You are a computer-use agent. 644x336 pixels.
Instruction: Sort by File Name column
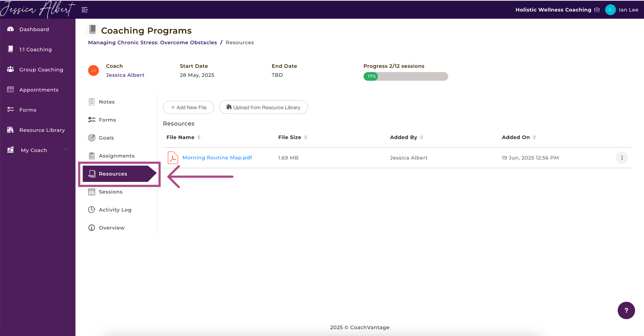pos(199,137)
